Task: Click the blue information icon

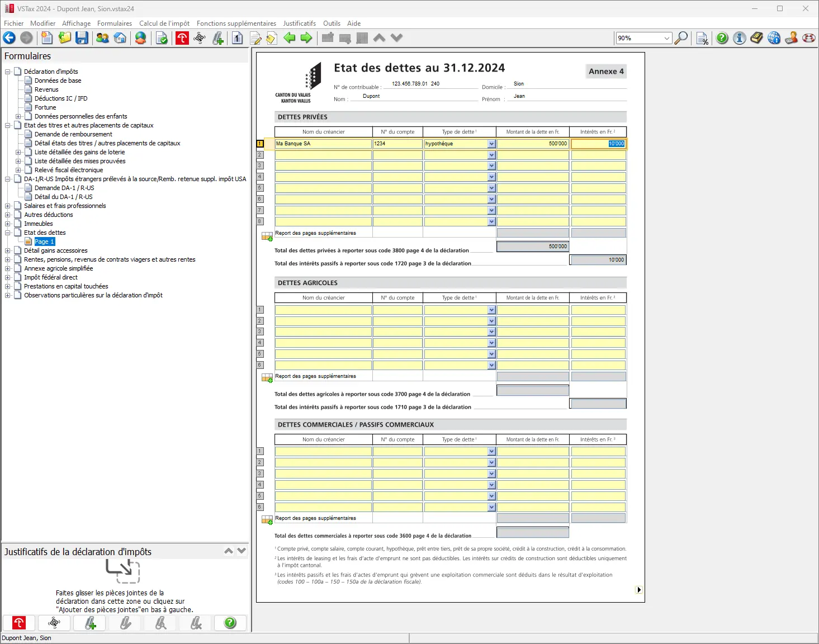Action: pos(740,38)
